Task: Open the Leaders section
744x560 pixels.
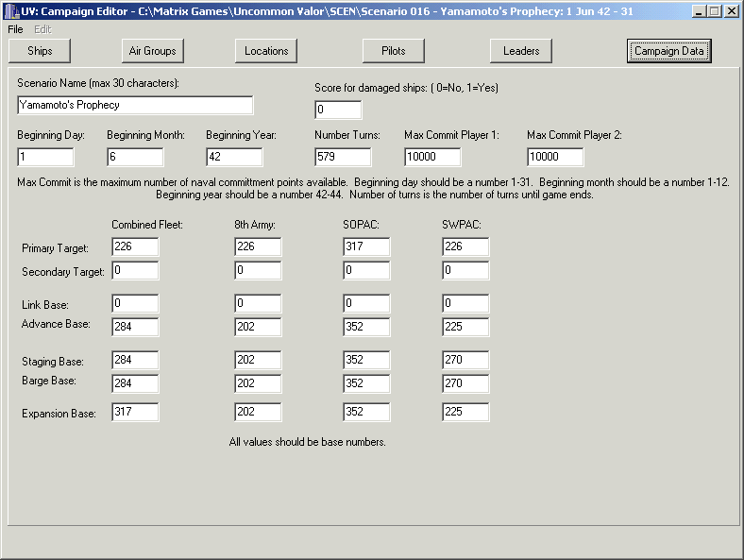Action: pyautogui.click(x=521, y=51)
